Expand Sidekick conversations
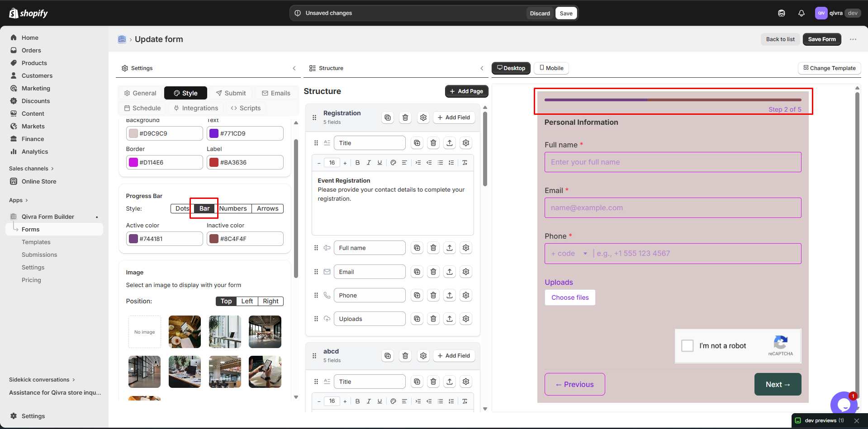This screenshot has height=429, width=868. (x=42, y=380)
